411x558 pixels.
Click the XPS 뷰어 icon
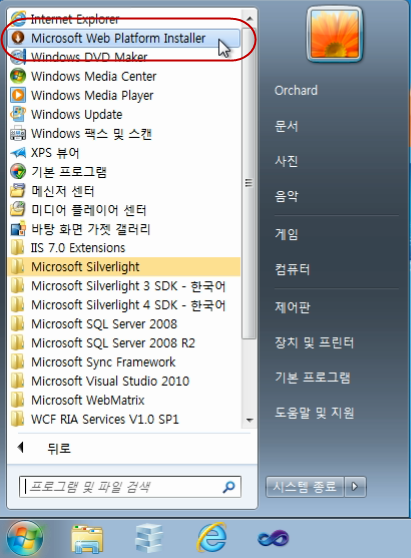click(x=18, y=152)
